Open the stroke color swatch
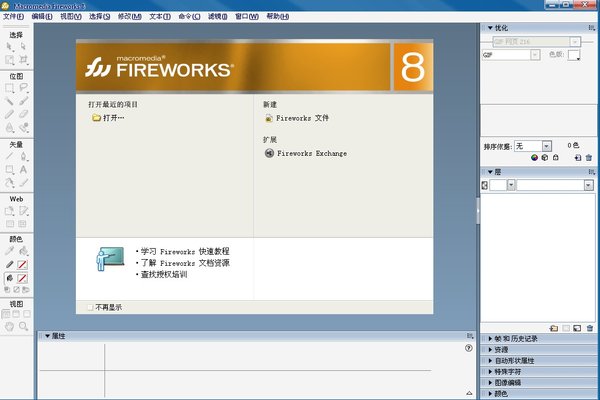 (22, 264)
